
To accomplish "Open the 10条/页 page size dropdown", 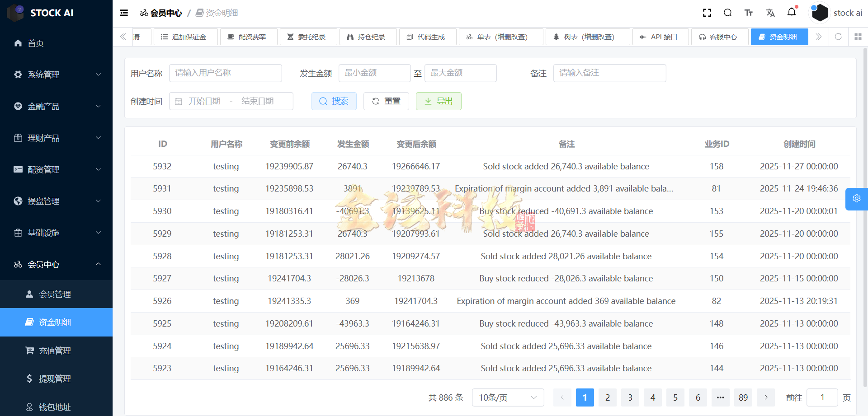I will click(508, 397).
